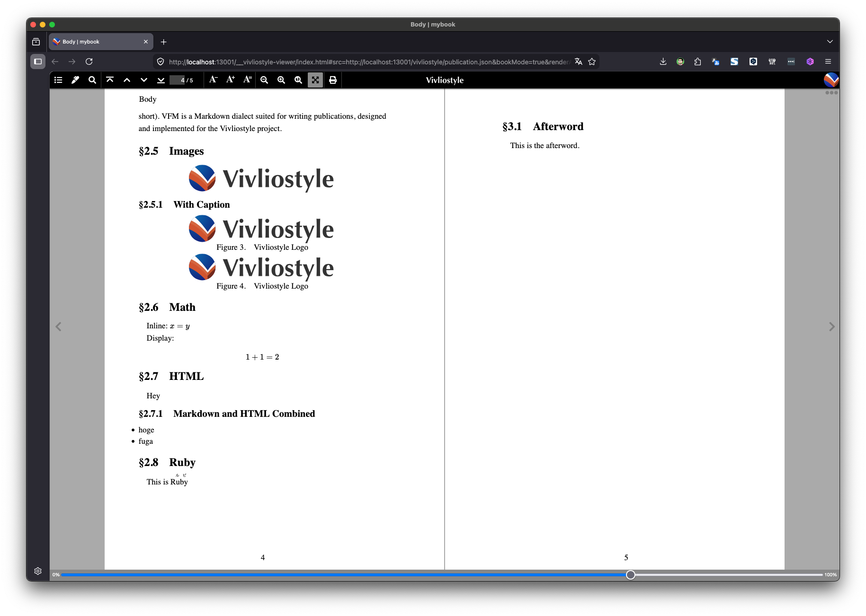Reload the current page
Image resolution: width=866 pixels, height=616 pixels.
click(89, 62)
